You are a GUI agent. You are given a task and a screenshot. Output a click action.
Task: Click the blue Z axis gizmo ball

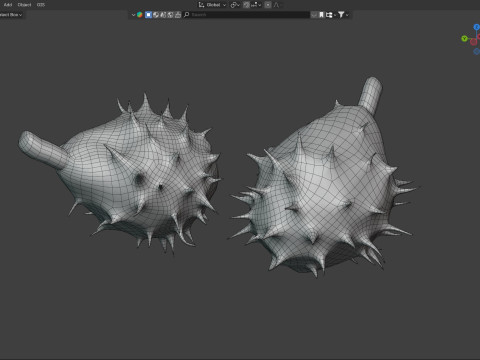(477, 27)
